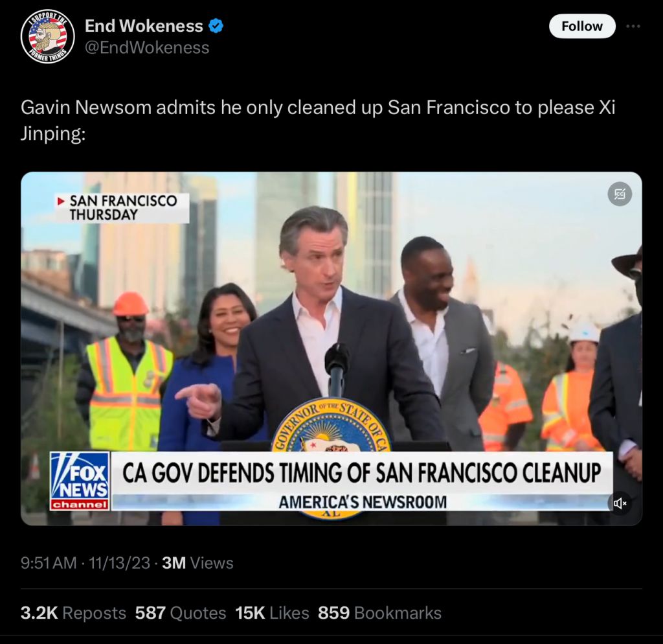The height and width of the screenshot is (644, 663).
Task: View the 3.2K Reposts list
Action: [73, 613]
